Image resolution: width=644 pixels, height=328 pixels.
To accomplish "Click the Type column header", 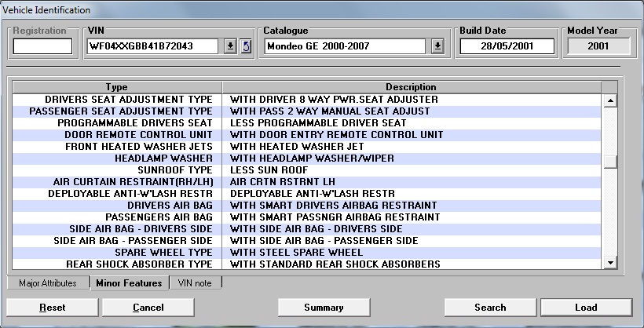I will [116, 87].
